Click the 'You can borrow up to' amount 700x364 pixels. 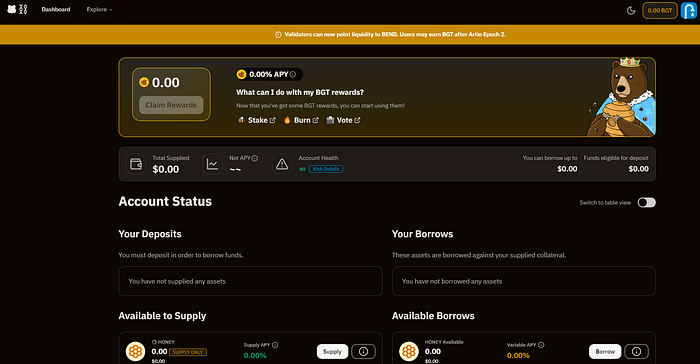567,169
